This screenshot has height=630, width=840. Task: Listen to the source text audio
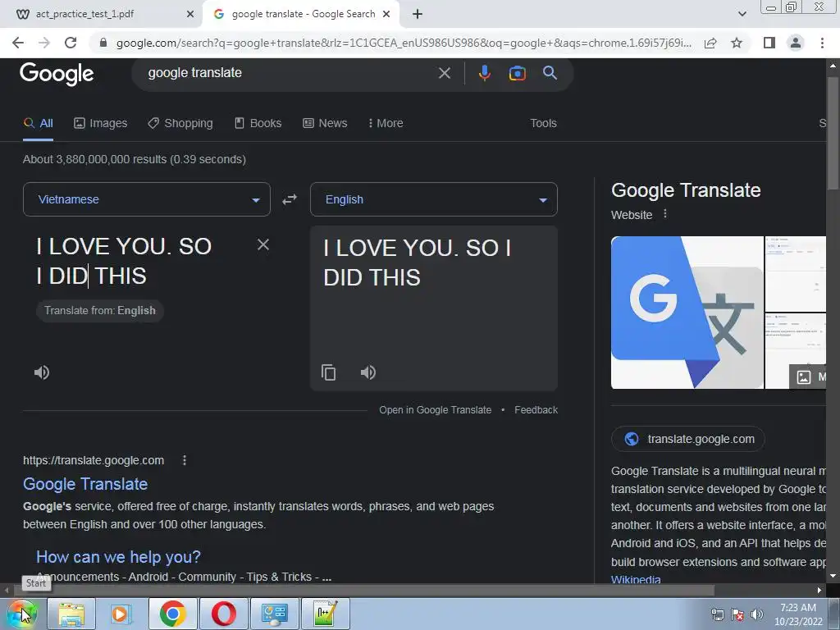coord(42,372)
